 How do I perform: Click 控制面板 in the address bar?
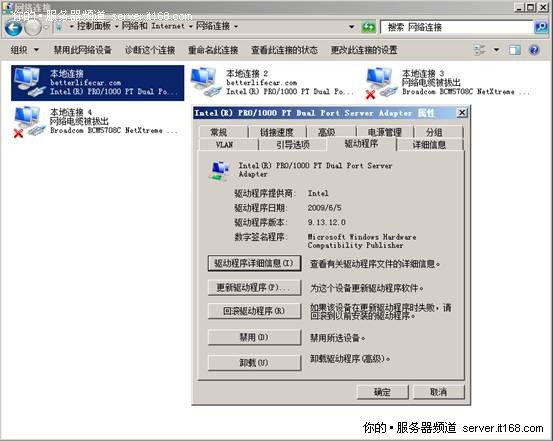tap(94, 26)
